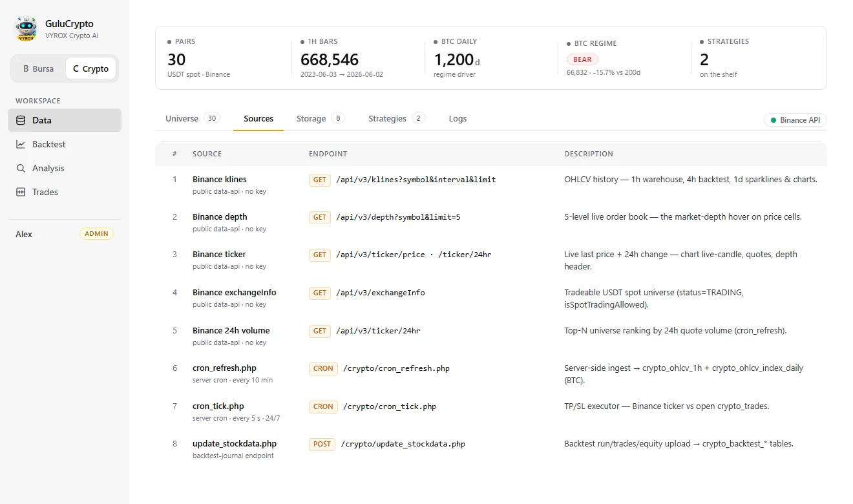Screen dimensions: 853x504
Task: Click source name Binance klines
Action: coord(220,179)
